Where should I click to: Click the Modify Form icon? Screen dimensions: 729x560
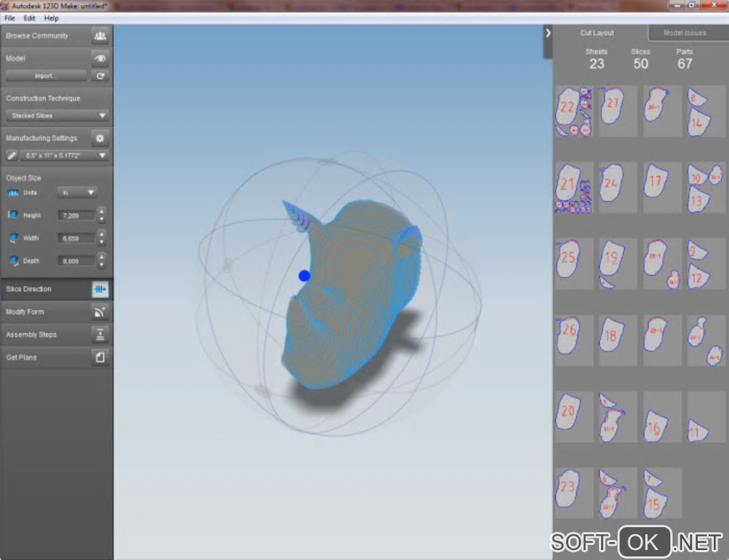pos(100,312)
